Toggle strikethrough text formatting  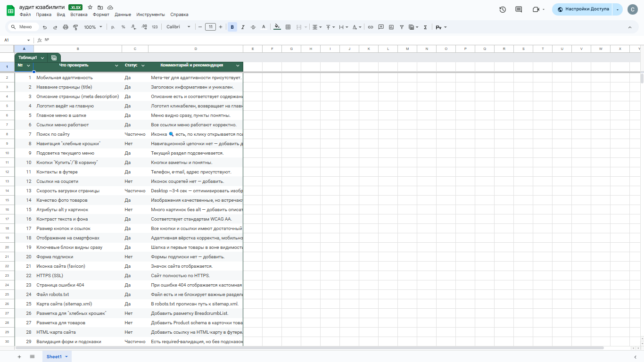(253, 27)
